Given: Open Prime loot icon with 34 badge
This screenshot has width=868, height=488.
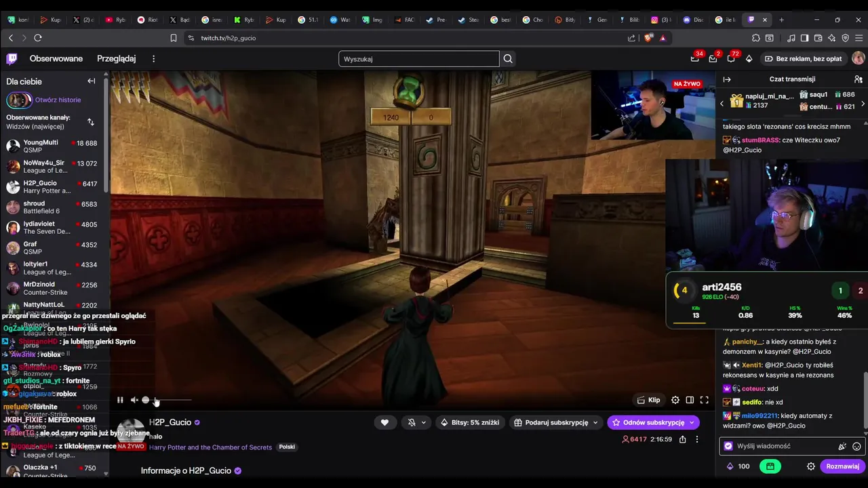Looking at the screenshot, I should click(x=694, y=59).
